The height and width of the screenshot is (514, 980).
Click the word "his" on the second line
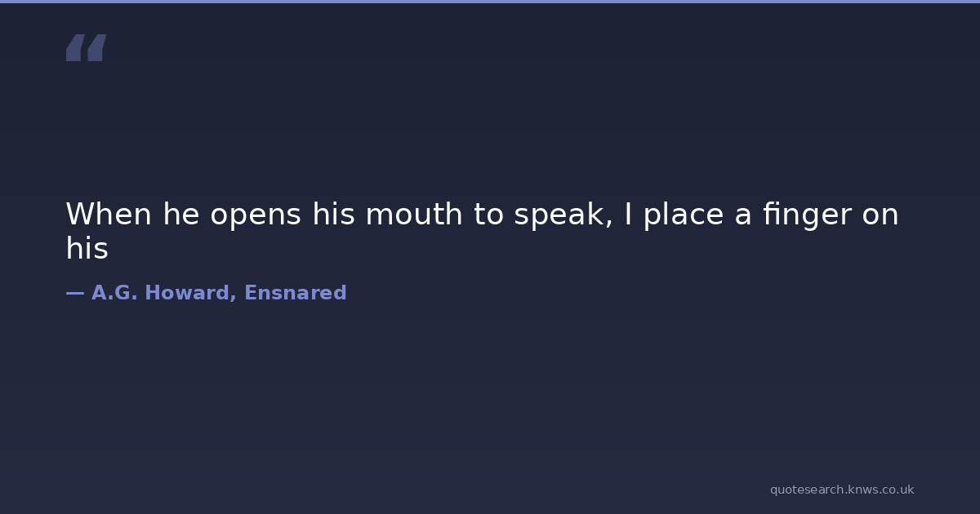(87, 250)
